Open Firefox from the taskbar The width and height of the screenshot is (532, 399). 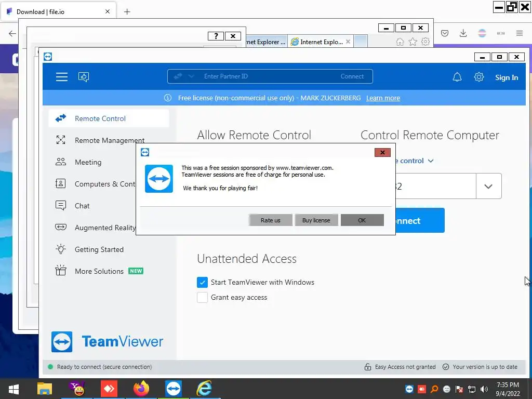(x=141, y=389)
